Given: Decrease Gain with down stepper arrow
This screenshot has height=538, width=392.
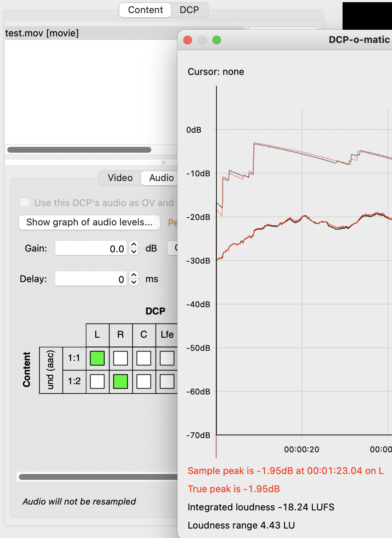Looking at the screenshot, I should [x=134, y=252].
